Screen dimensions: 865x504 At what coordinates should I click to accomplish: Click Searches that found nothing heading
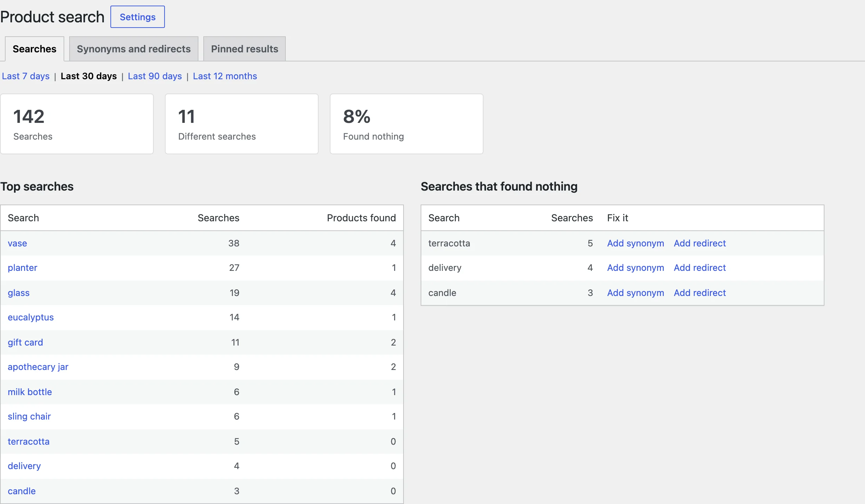(499, 186)
